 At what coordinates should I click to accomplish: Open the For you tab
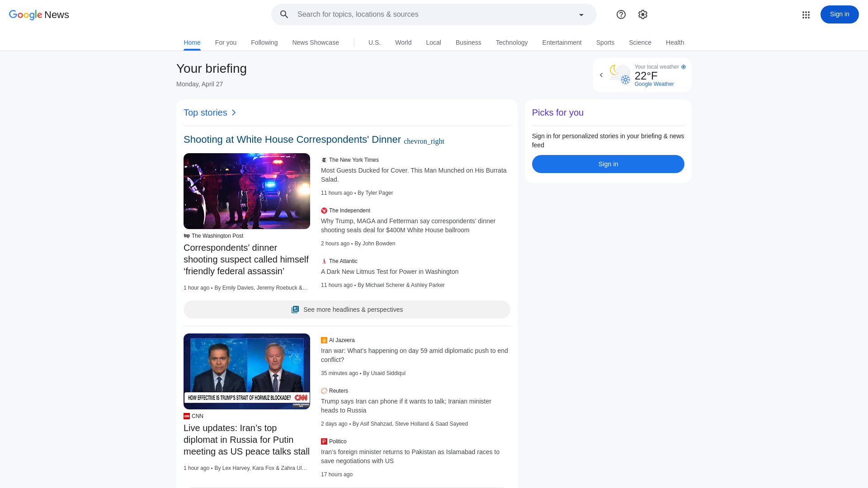[x=226, y=42]
